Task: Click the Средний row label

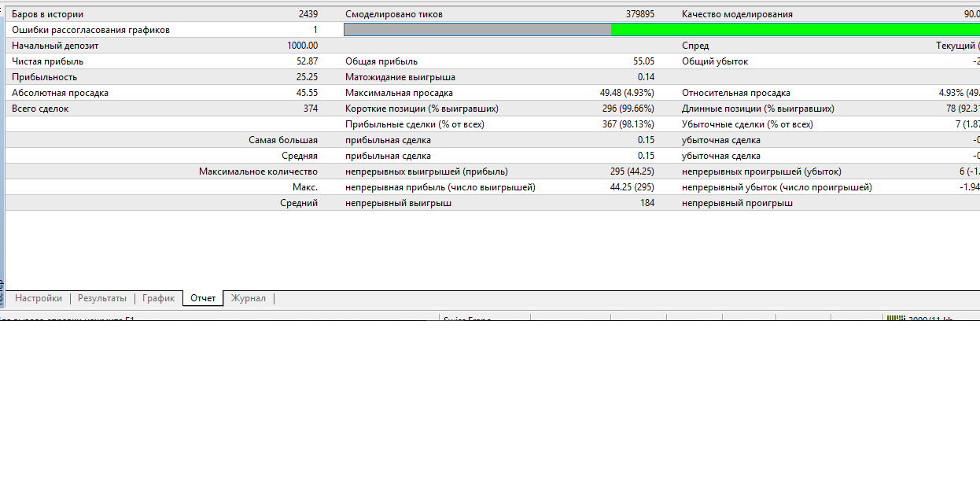Action: click(299, 203)
